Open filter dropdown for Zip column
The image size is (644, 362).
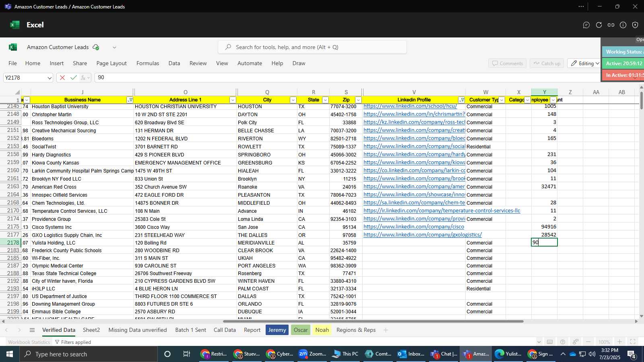coord(358,100)
